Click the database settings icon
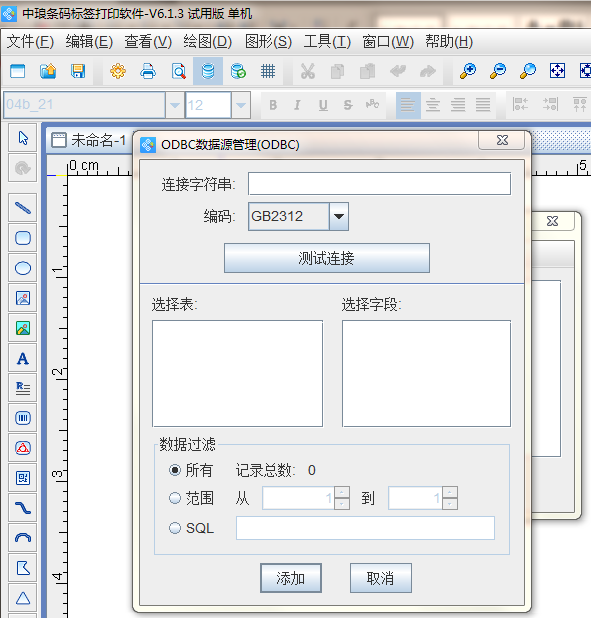591x618 pixels. [208, 71]
